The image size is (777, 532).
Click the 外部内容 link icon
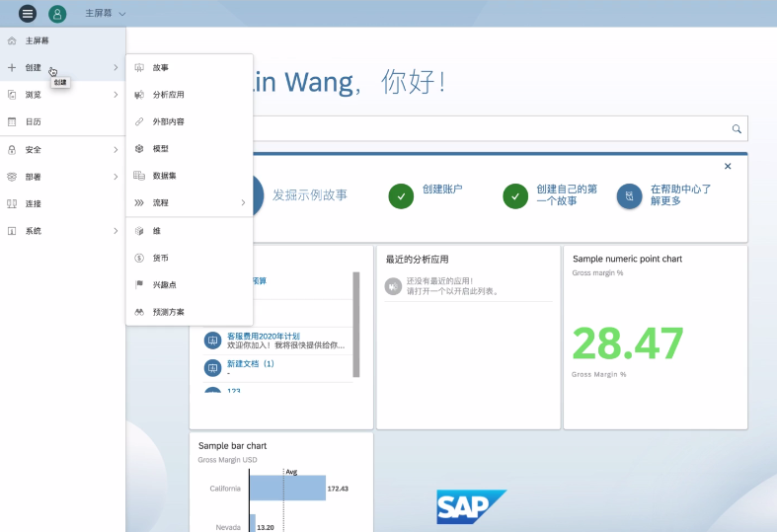point(139,121)
